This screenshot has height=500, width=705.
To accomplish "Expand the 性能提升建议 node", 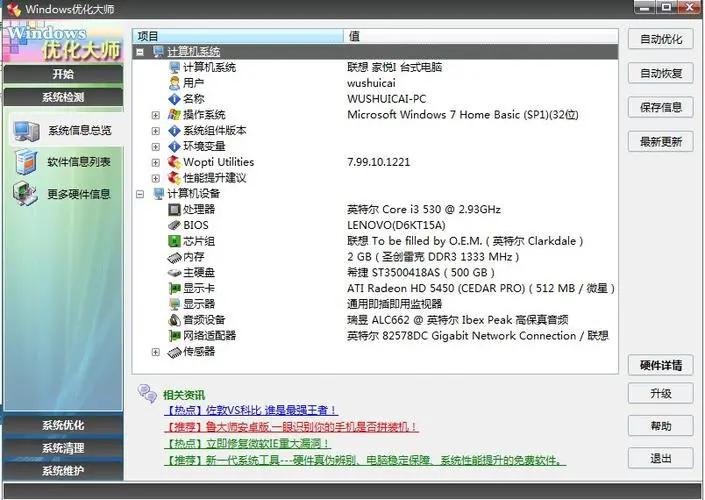I will pos(156,178).
